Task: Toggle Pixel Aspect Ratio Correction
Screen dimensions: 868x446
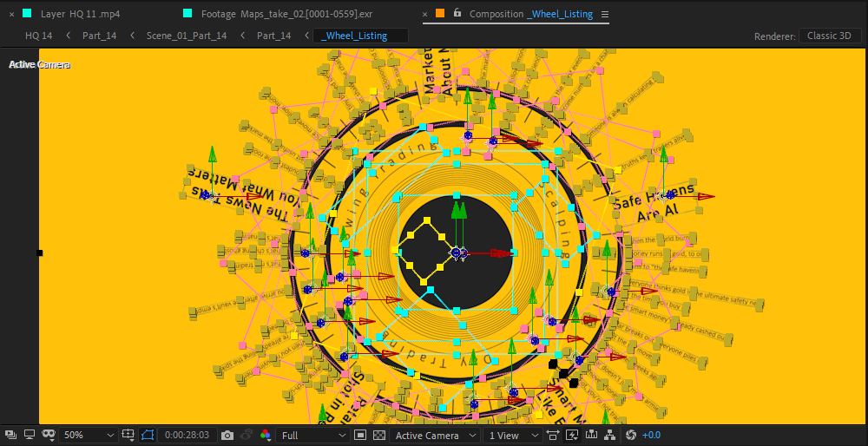Action: tap(552, 436)
